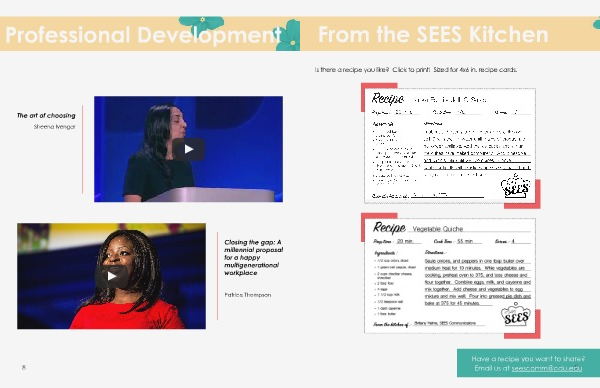Click the Professional Development heading
The width and height of the screenshot is (600, 388).
pos(143,35)
